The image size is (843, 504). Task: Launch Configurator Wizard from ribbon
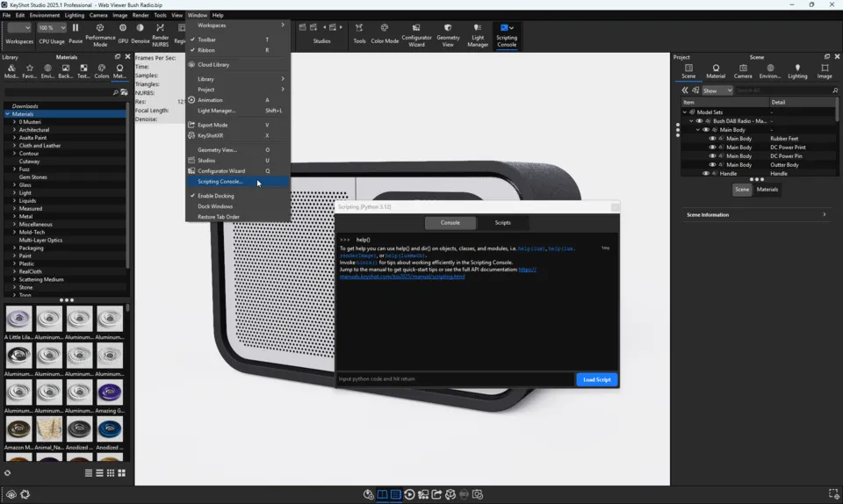416,35
